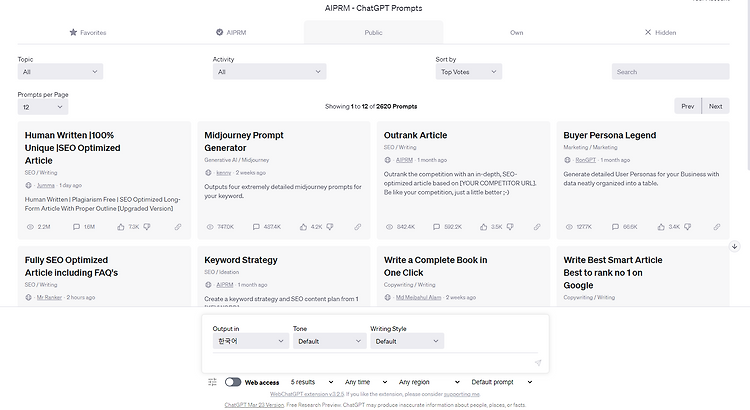Open the Any time dropdown
Image resolution: width=750 pixels, height=410 pixels.
tap(365, 382)
